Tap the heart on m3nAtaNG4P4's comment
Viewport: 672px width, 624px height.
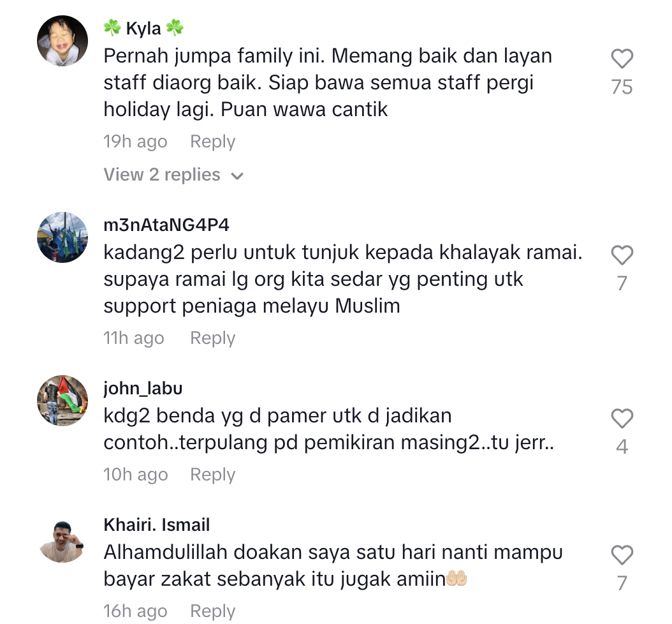click(x=622, y=255)
